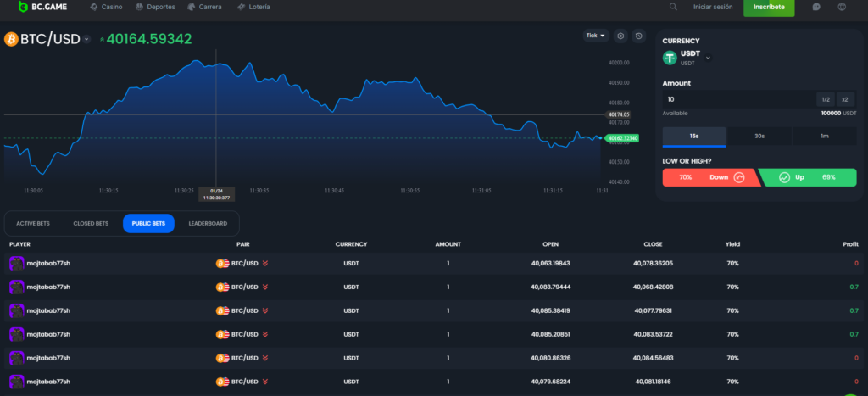The image size is (868, 396).
Task: Place a Down bet with red button
Action: pyautogui.click(x=709, y=177)
